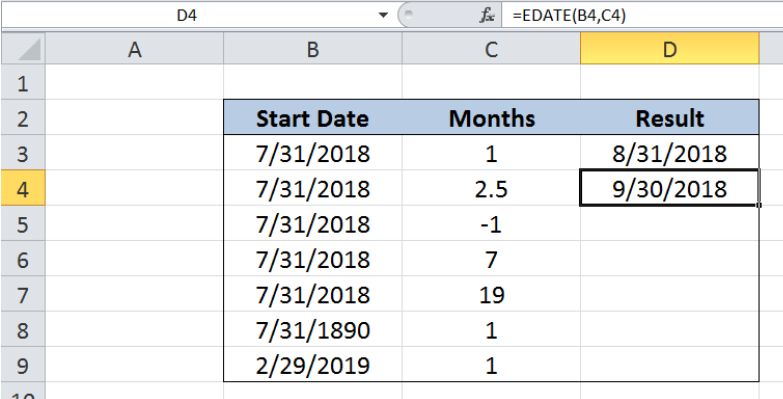Open the Name Box dropdown arrow
The width and height of the screenshot is (783, 399).
[x=383, y=16]
